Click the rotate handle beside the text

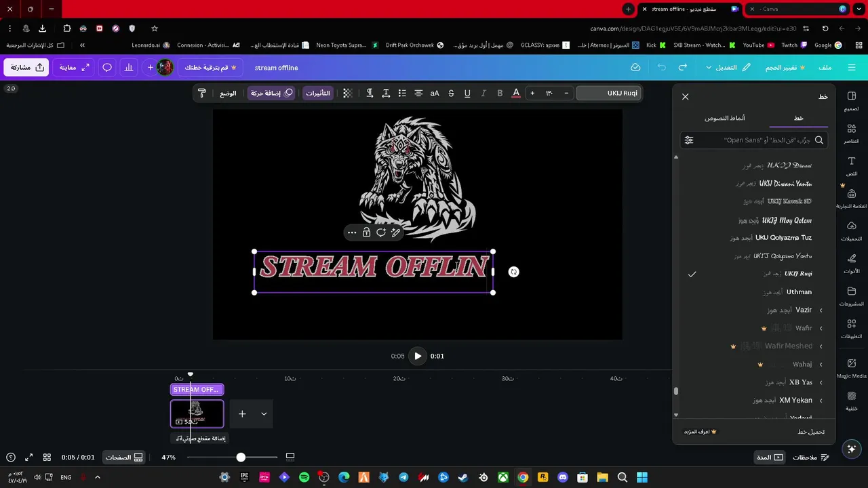(x=513, y=272)
